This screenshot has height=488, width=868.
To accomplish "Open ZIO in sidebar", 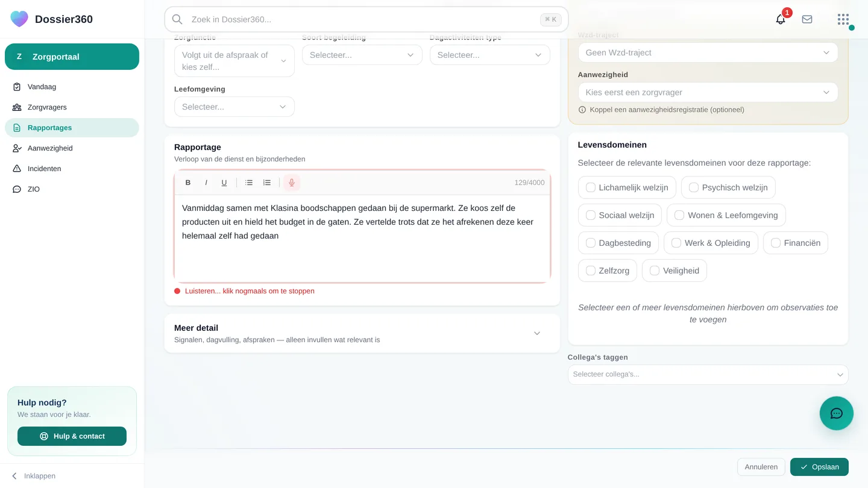I will pos(72,189).
